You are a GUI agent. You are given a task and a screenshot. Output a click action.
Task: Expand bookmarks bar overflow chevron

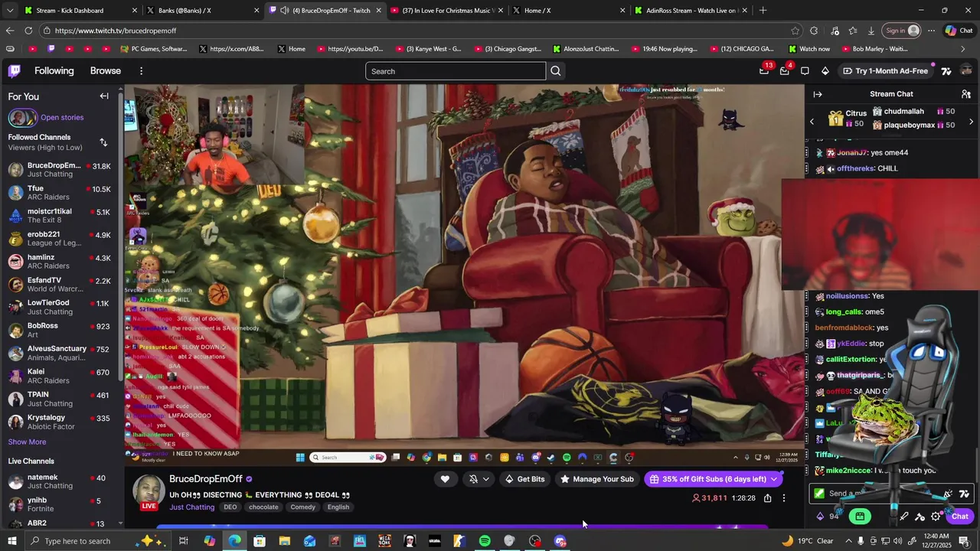(963, 49)
